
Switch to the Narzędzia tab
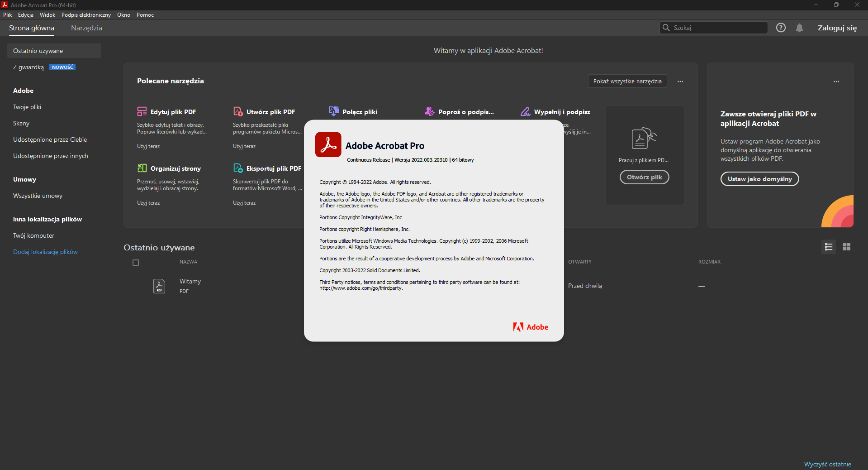tap(86, 28)
